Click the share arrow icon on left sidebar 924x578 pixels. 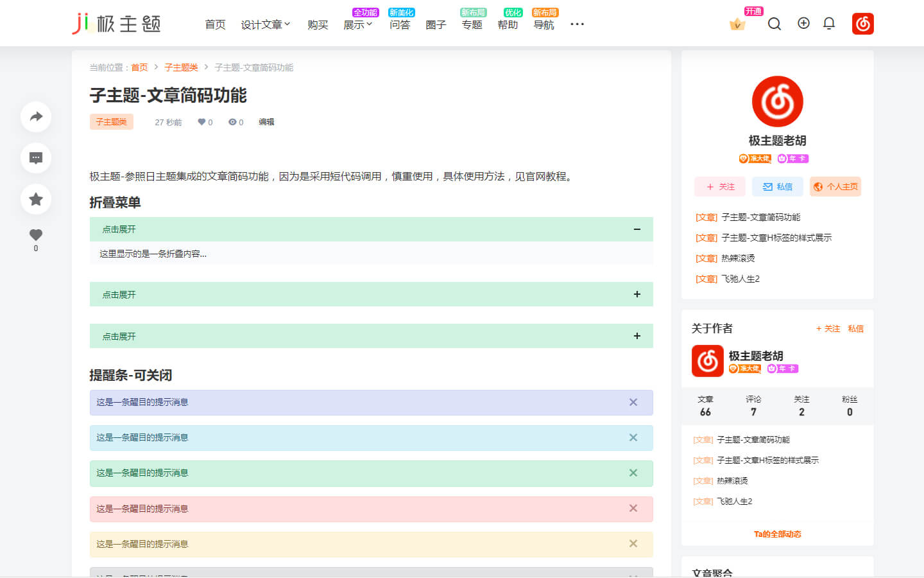(36, 117)
